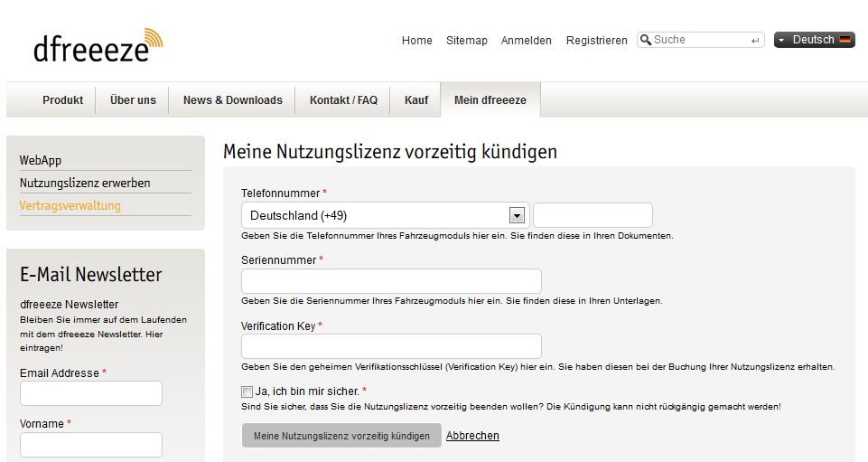Focus the phone number input field
868x462 pixels.
[x=593, y=215]
